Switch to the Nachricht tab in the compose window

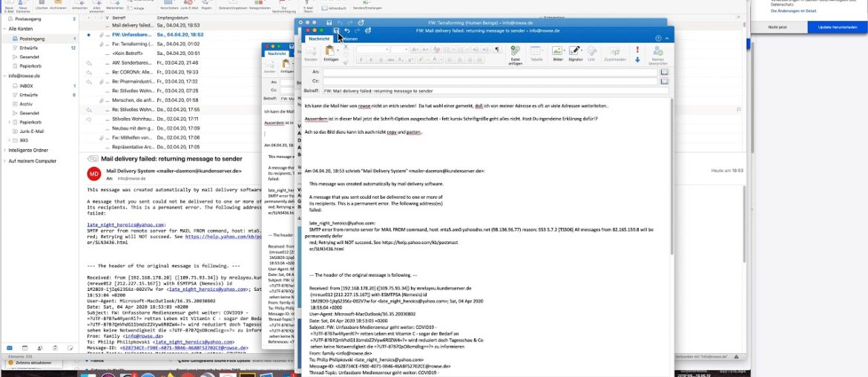pyautogui.click(x=319, y=38)
